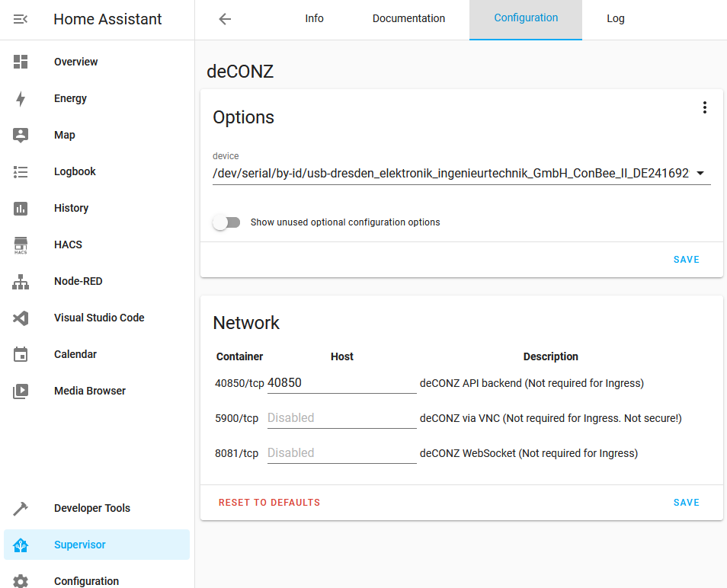Click the Host column header
This screenshot has height=588, width=727.
(x=342, y=356)
